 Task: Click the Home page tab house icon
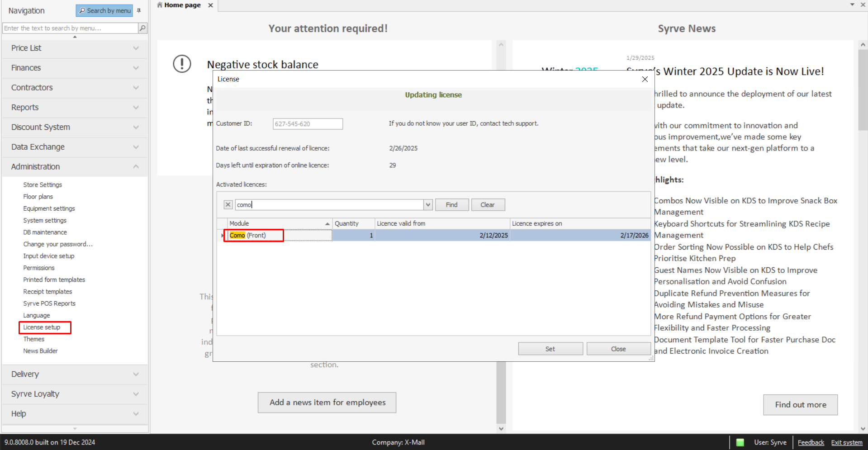[x=160, y=5]
